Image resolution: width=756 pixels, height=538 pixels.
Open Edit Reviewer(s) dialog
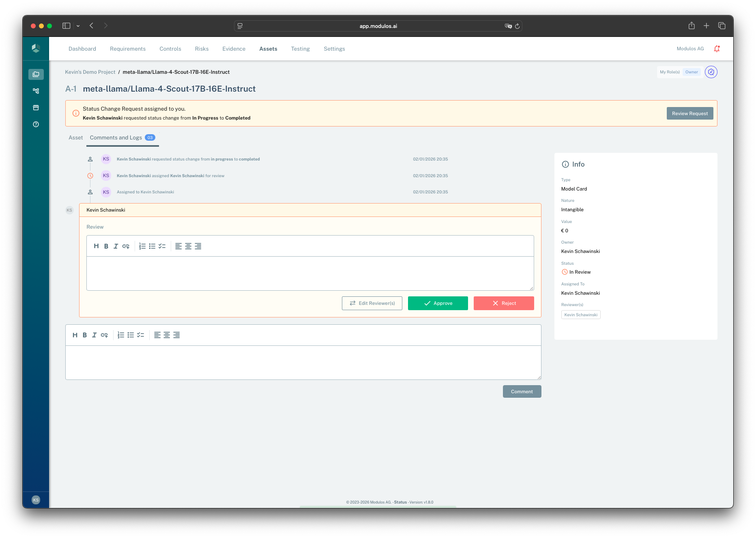click(x=372, y=303)
